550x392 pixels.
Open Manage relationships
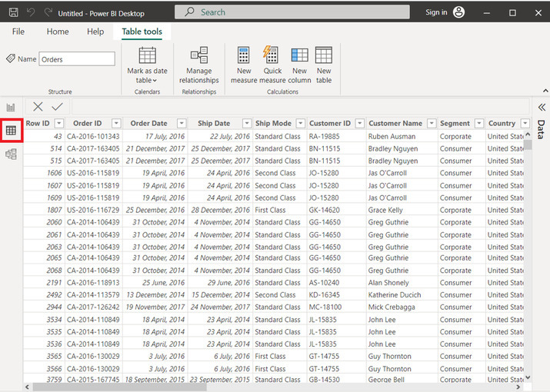tap(199, 55)
